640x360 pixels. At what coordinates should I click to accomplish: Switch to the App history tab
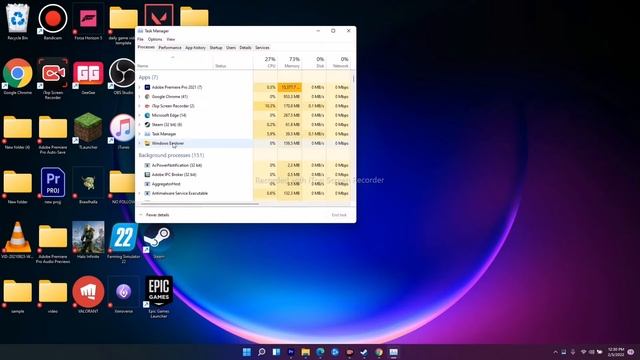(x=196, y=48)
